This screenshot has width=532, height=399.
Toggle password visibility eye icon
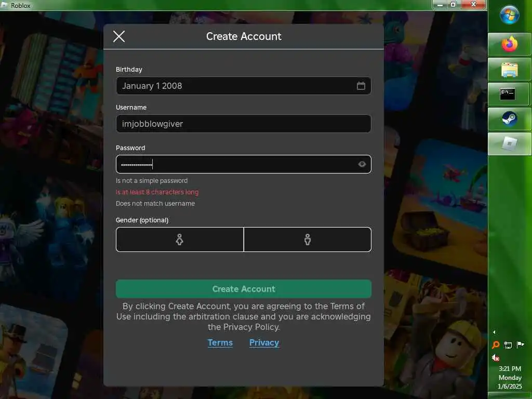(x=362, y=164)
